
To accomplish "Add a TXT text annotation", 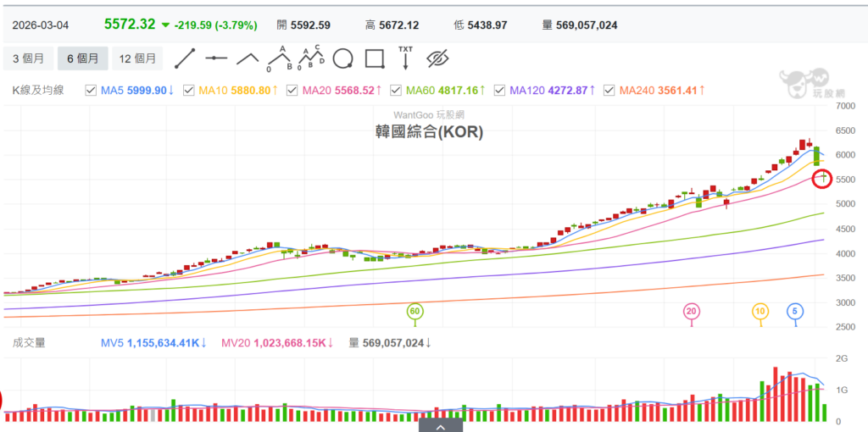I will click(406, 58).
